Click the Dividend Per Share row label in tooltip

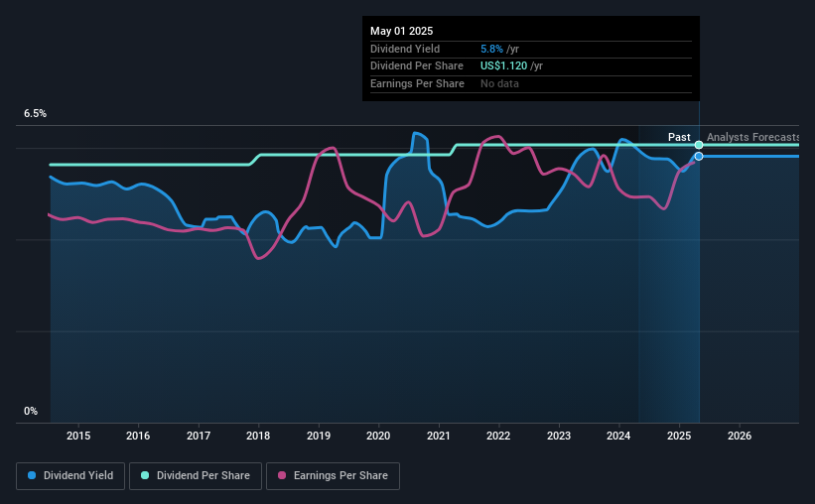tap(417, 66)
